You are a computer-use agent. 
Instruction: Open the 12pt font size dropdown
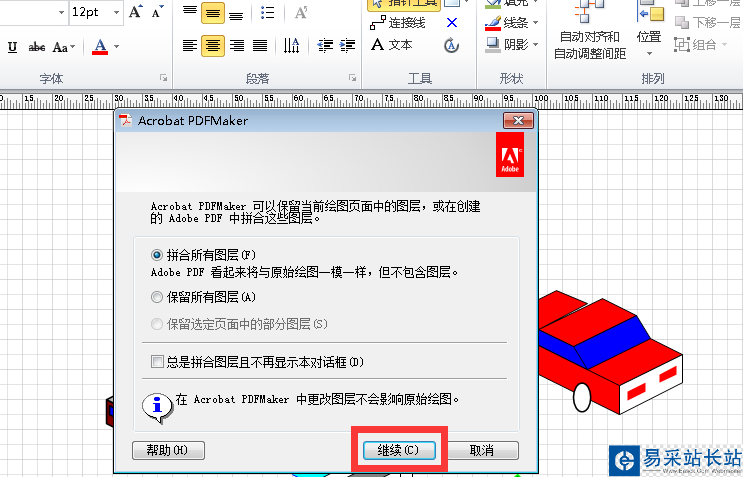click(116, 12)
